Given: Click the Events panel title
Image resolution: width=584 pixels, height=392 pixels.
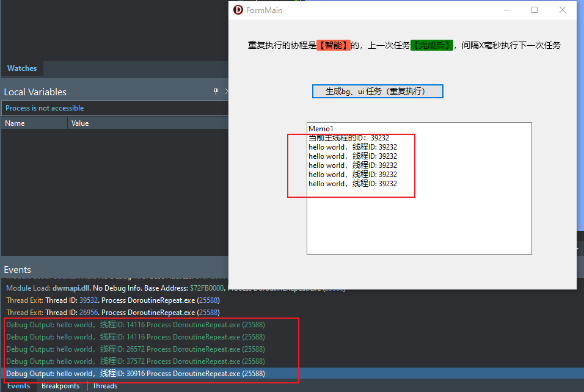Looking at the screenshot, I should point(18,269).
